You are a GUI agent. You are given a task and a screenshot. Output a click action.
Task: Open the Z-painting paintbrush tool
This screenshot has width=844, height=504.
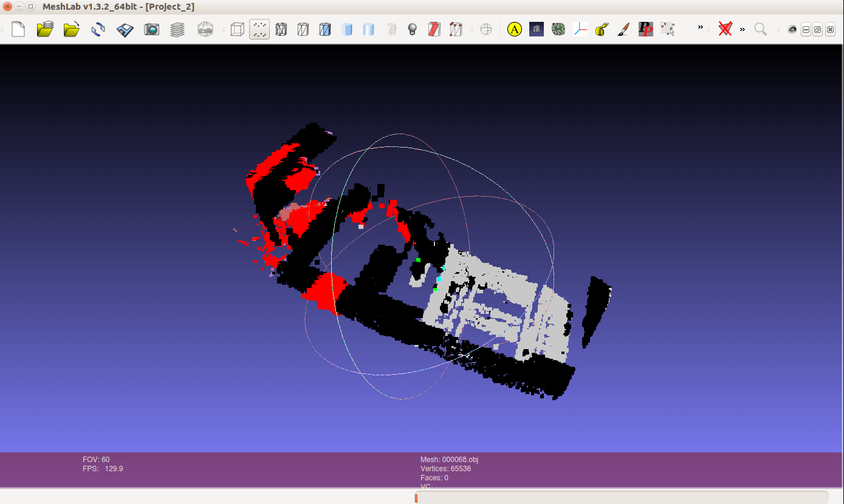[x=623, y=29]
